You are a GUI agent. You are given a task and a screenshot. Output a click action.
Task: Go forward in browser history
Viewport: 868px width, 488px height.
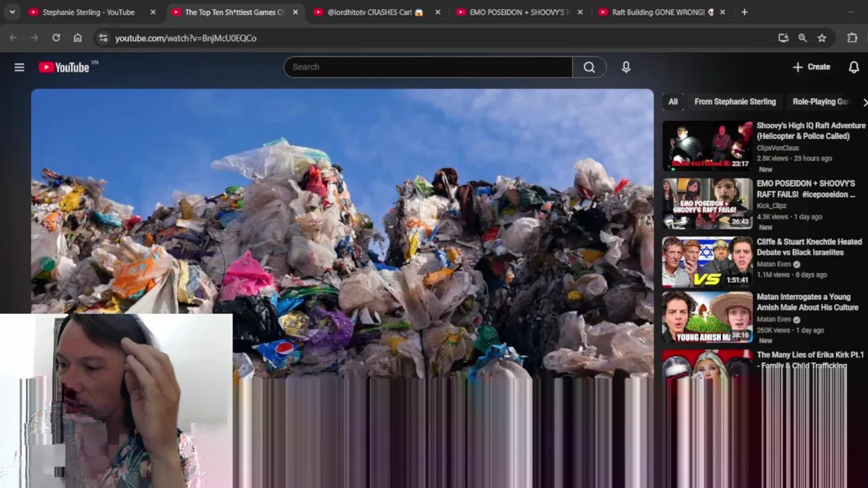35,38
